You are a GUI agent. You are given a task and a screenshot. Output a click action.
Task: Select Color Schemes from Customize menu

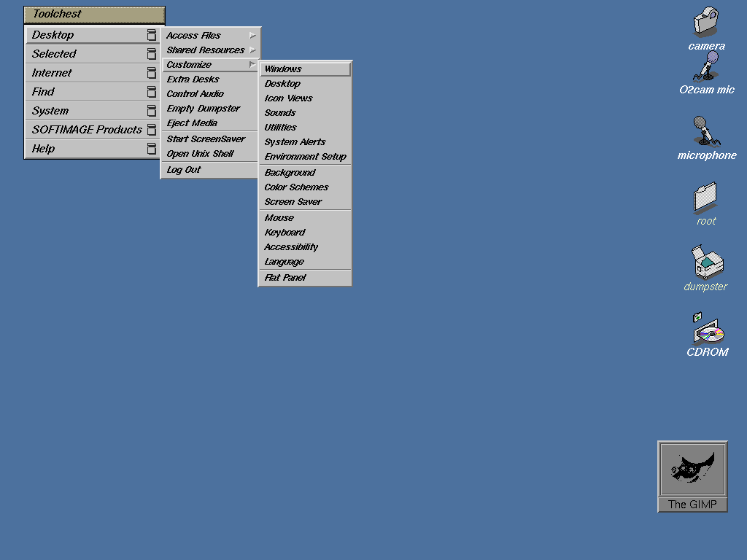click(x=296, y=187)
